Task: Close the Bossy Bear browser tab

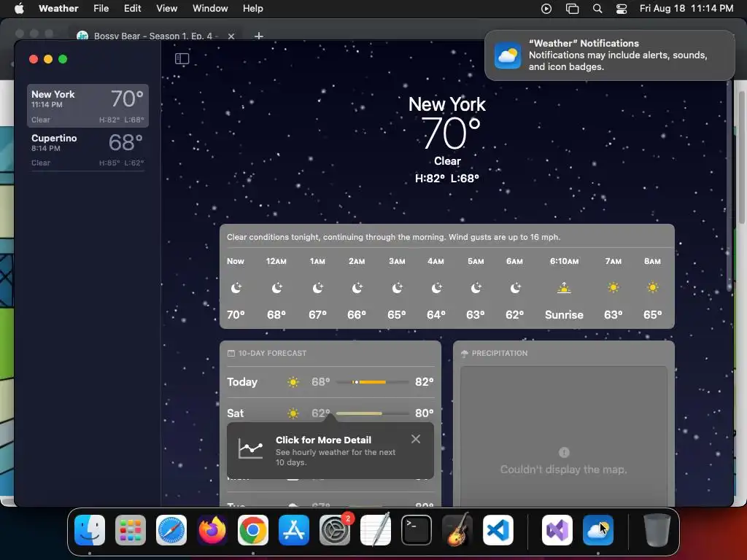Action: [231, 36]
